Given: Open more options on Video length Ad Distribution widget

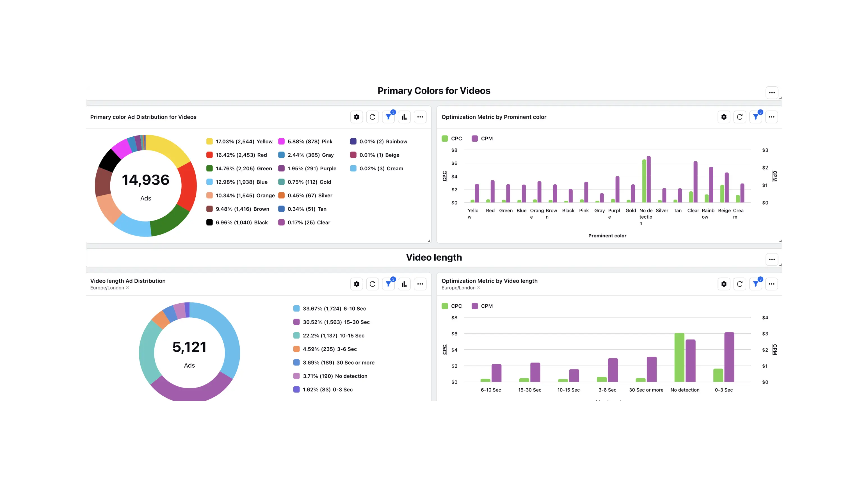Looking at the screenshot, I should tap(420, 284).
